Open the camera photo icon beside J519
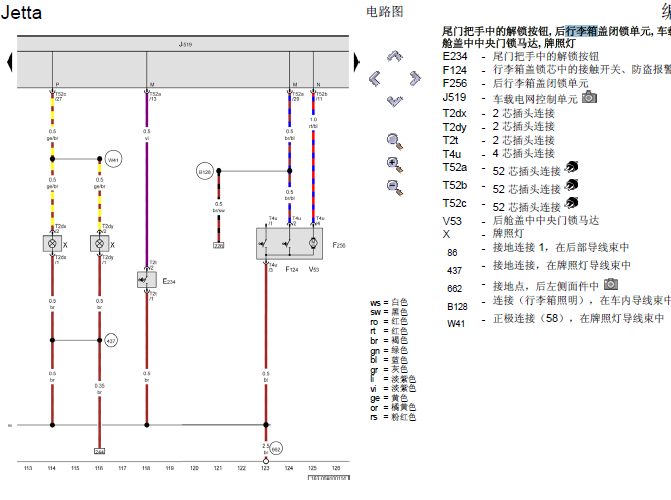 [589, 97]
